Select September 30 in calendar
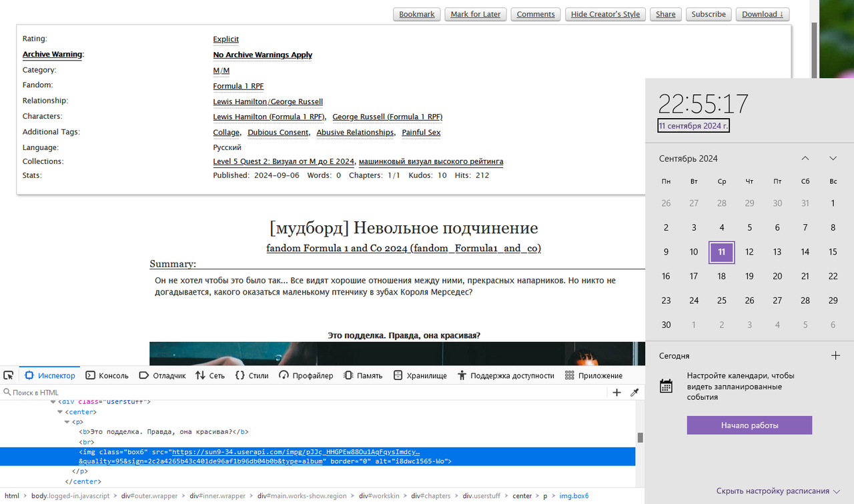The height and width of the screenshot is (504, 854). (666, 325)
